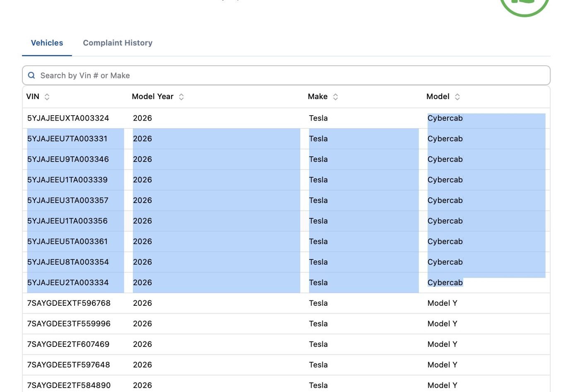580x392 pixels.
Task: Switch to the Vehicles tab
Action: click(47, 43)
